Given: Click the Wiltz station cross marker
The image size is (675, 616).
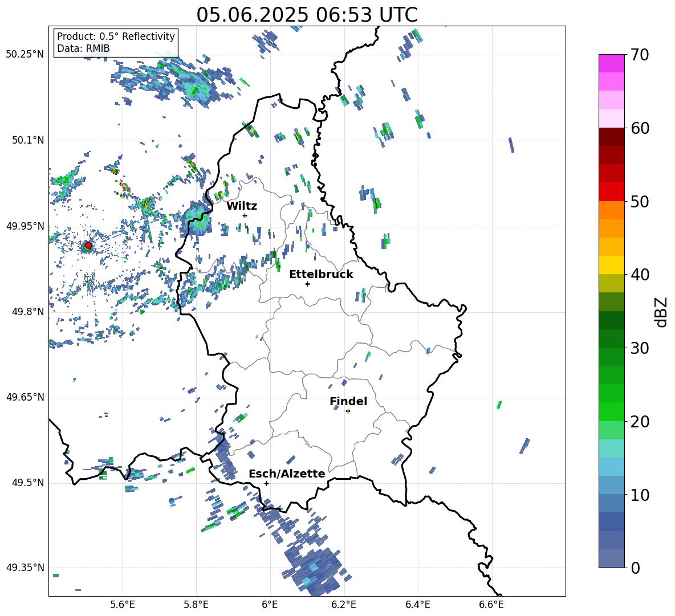Looking at the screenshot, I should 245,215.
